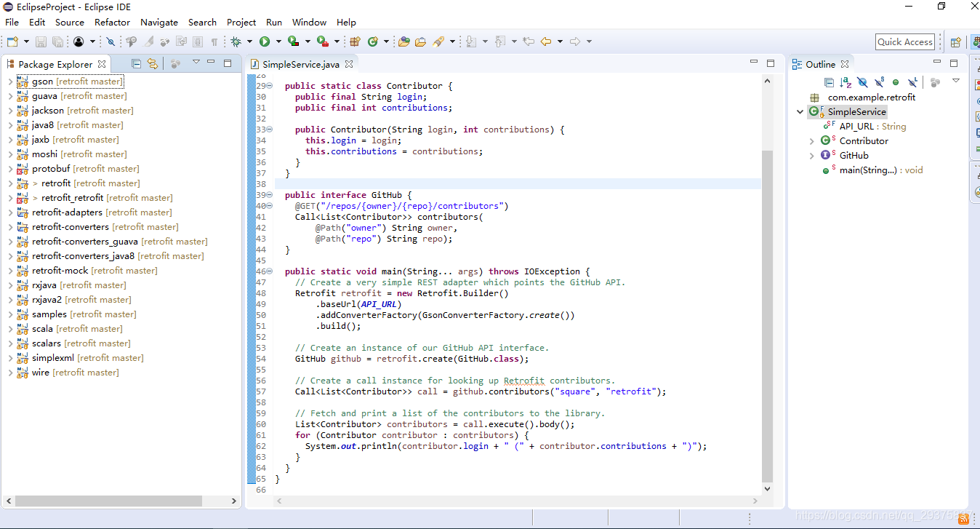
Task: Expand the samples project node
Action: pyautogui.click(x=9, y=314)
